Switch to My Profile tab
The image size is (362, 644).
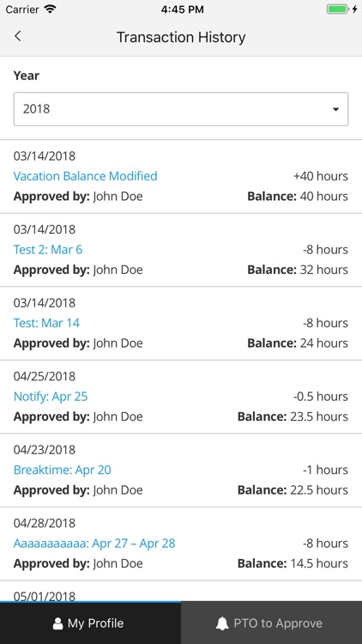pos(90,623)
